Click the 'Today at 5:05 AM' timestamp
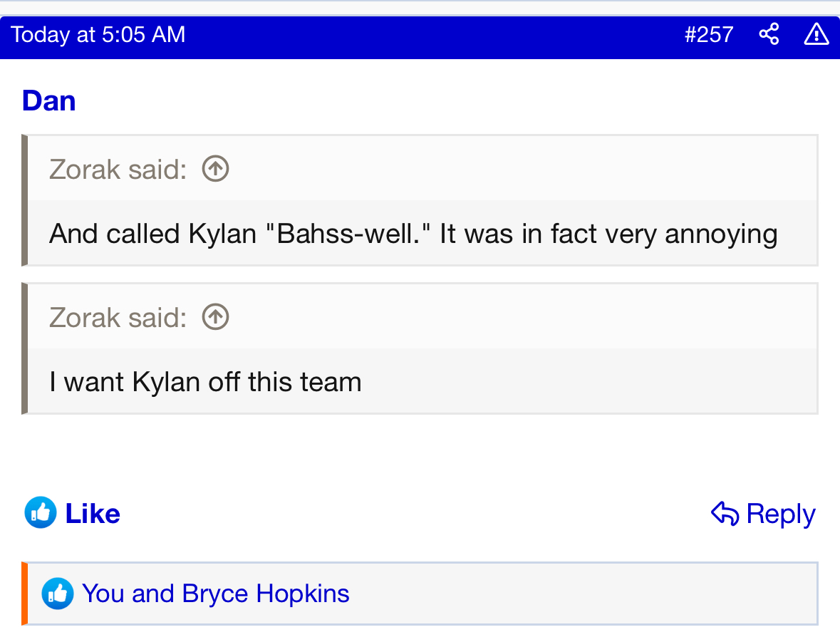 pos(98,35)
